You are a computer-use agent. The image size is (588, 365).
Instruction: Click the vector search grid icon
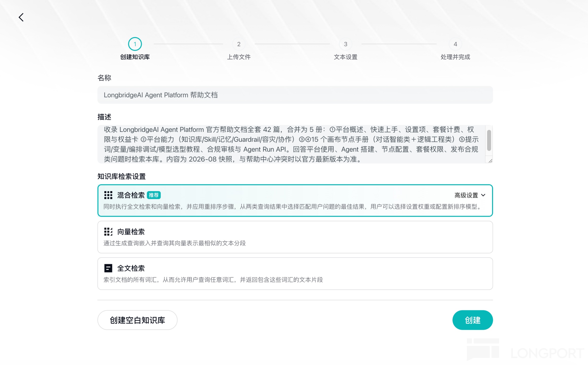pyautogui.click(x=108, y=232)
